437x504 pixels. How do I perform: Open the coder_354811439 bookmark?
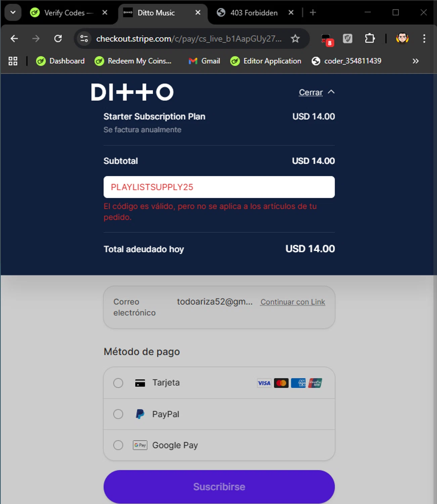click(x=347, y=61)
